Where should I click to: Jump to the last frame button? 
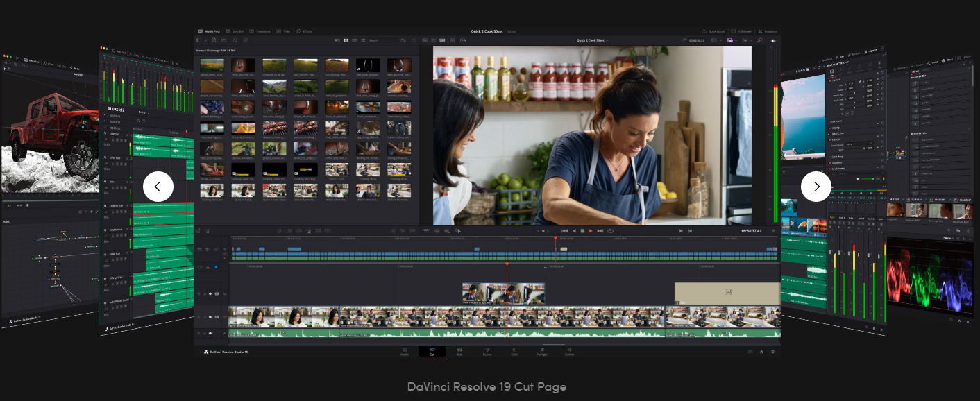coord(600,230)
